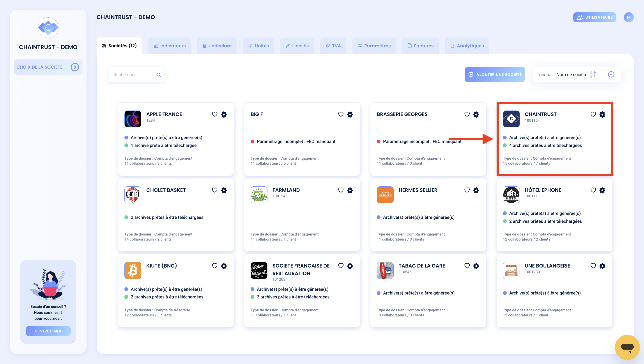
Task: Click the Chaintrust logo in sidebar
Action: tap(48, 28)
